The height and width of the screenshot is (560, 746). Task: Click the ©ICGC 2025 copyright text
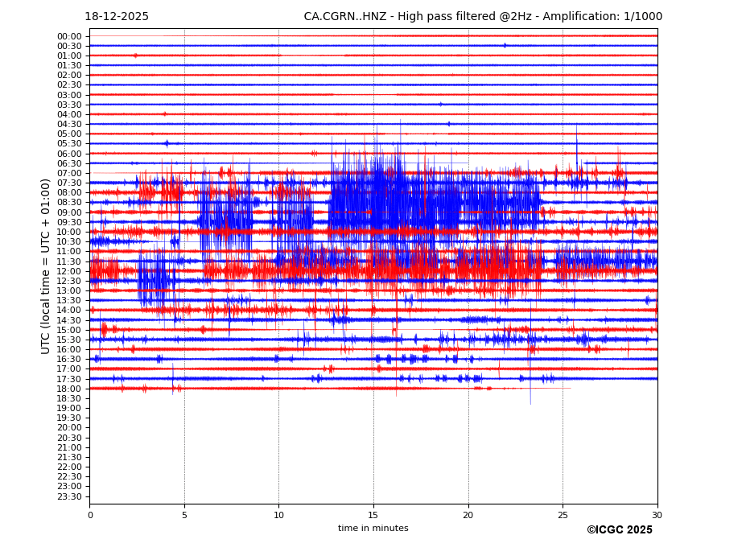[619, 530]
